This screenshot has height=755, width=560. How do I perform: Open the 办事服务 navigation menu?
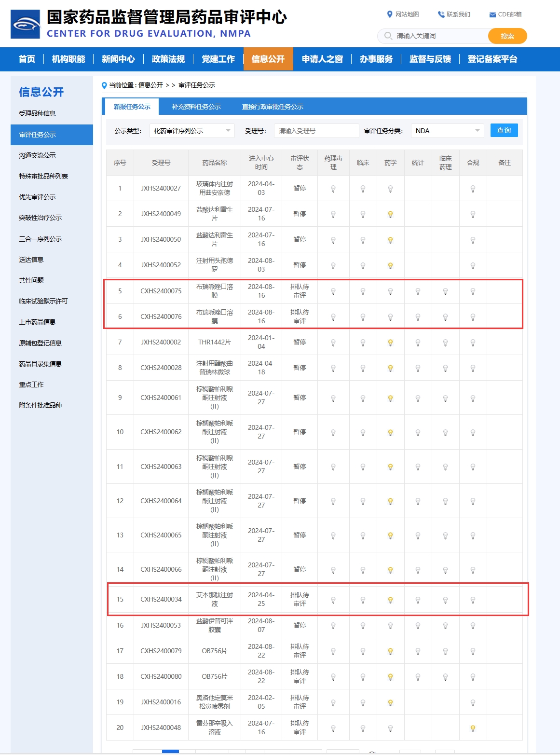[376, 59]
